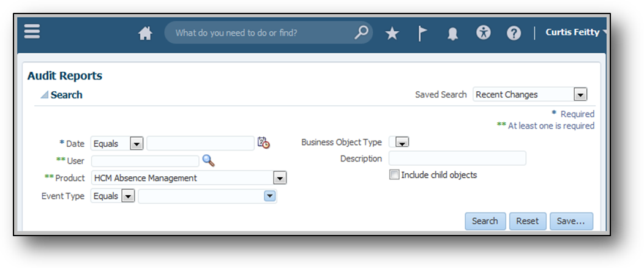The image size is (644, 268).
Task: Click the Search button
Action: tap(485, 221)
